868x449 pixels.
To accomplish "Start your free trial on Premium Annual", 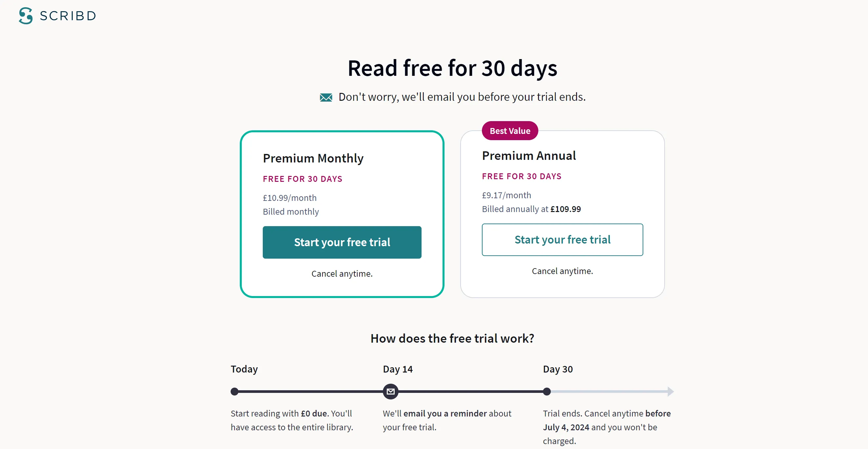I will [x=562, y=240].
